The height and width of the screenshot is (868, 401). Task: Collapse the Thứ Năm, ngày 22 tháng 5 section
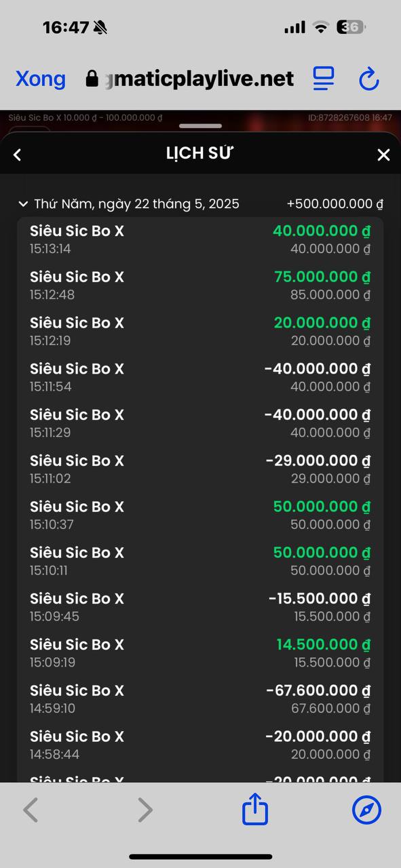click(23, 203)
